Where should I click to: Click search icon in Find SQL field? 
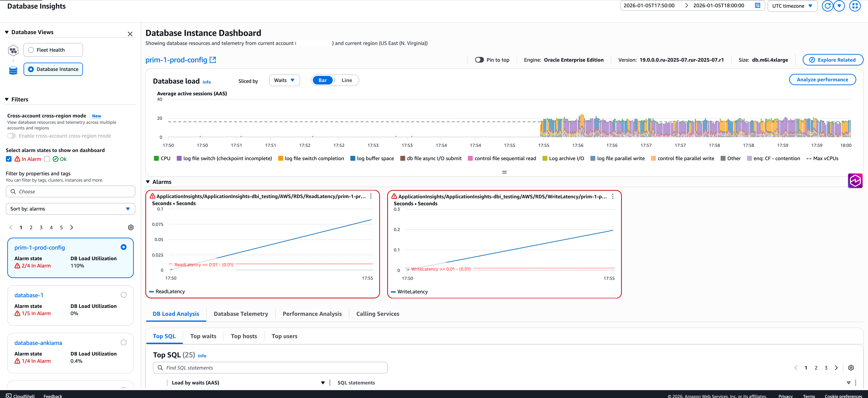[160, 368]
